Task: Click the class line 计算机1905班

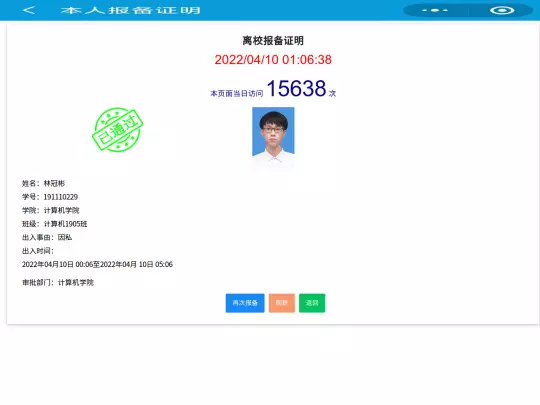Action: 65,224
